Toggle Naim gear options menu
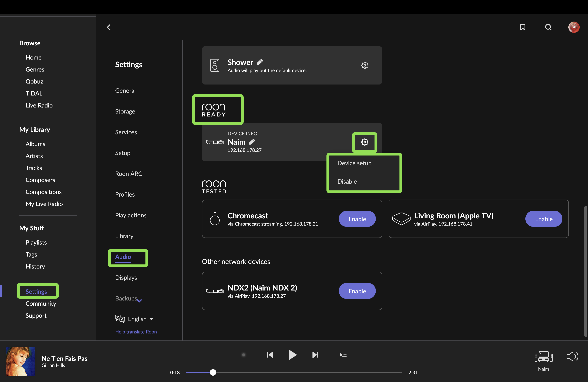Image resolution: width=588 pixels, height=382 pixels. coord(365,142)
